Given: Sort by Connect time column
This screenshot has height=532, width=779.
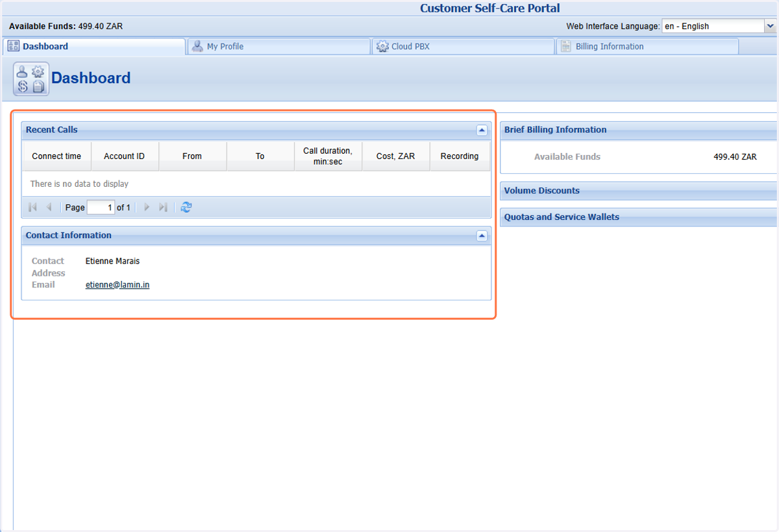Looking at the screenshot, I should (x=56, y=156).
